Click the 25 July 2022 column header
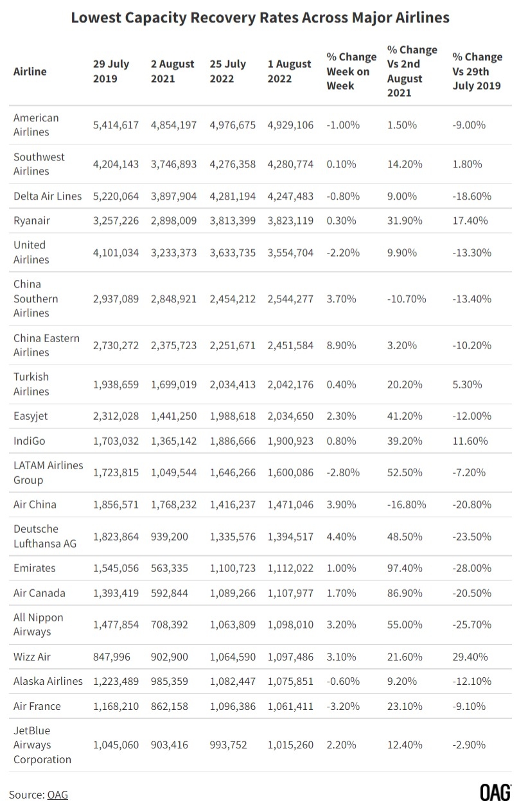Screen dimensions: 519x812 (x=228, y=71)
